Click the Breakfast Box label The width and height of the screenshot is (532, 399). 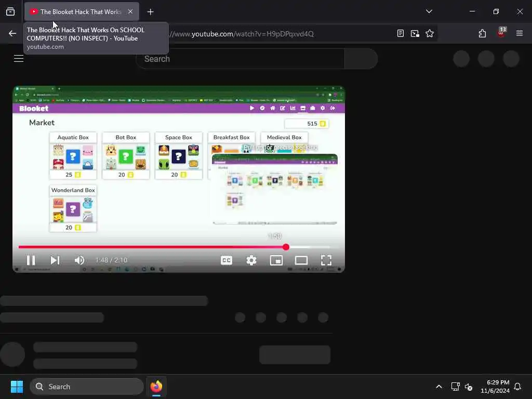[x=231, y=137]
